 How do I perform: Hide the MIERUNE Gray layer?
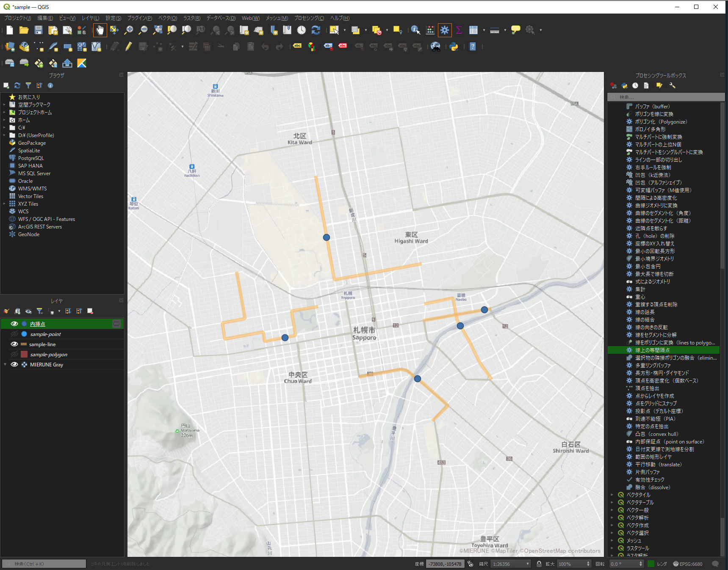[x=14, y=364]
